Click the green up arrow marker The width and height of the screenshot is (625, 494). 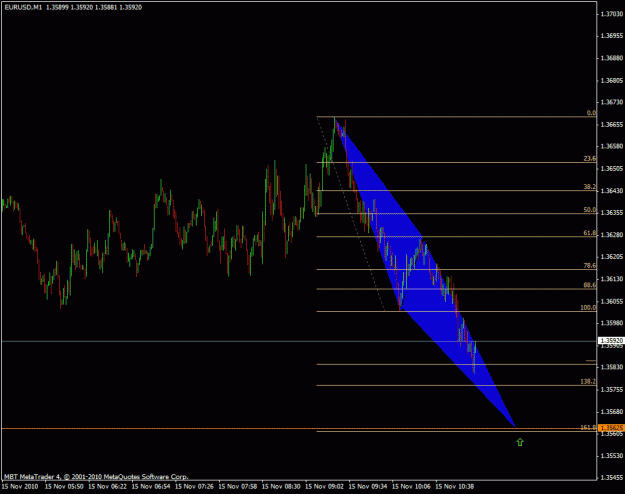[520, 442]
